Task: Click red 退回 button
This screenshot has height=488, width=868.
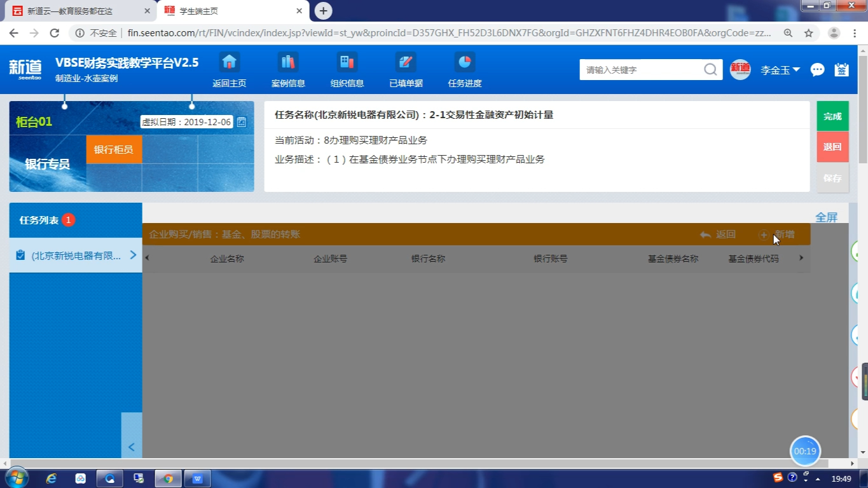Action: click(x=832, y=147)
